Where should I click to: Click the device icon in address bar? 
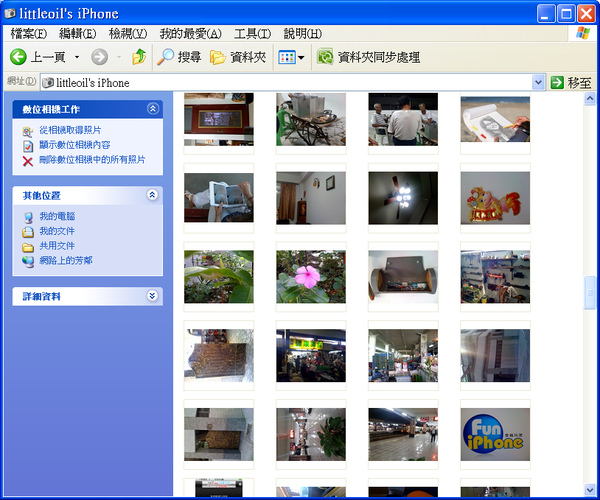pos(48,83)
